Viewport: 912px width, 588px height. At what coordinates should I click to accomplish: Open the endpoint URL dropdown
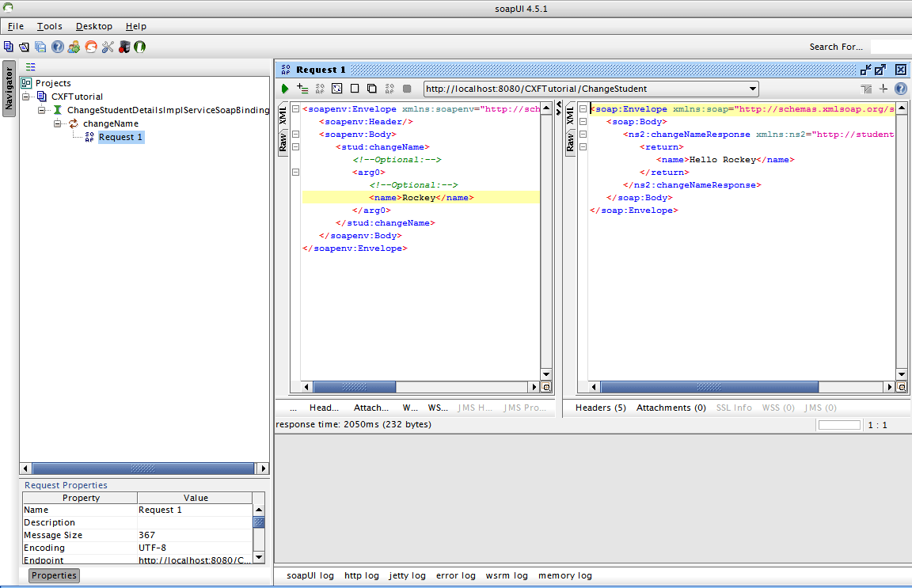(x=753, y=89)
